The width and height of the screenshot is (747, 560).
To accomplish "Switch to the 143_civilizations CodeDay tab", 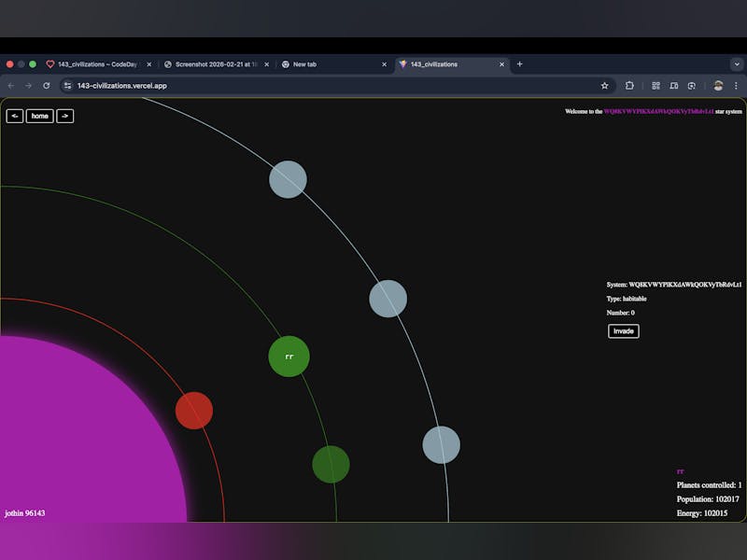I will pyautogui.click(x=93, y=64).
